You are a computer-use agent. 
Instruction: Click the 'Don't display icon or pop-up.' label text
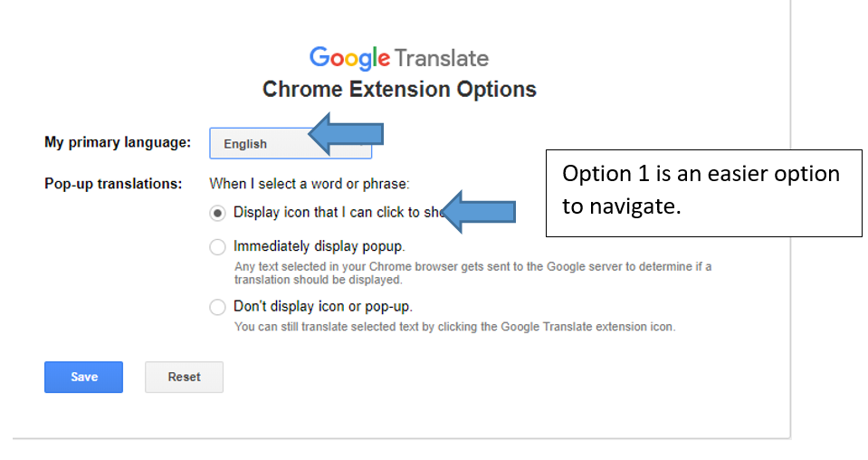[x=322, y=306]
